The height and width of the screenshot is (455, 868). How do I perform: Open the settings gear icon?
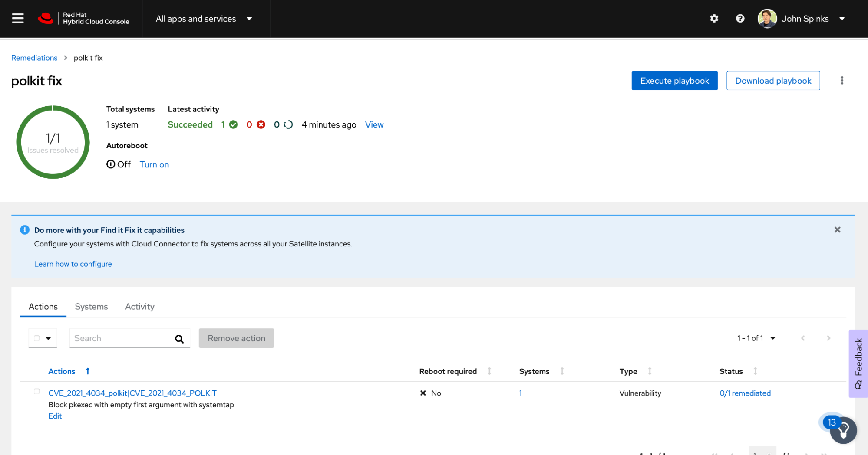[x=714, y=19]
